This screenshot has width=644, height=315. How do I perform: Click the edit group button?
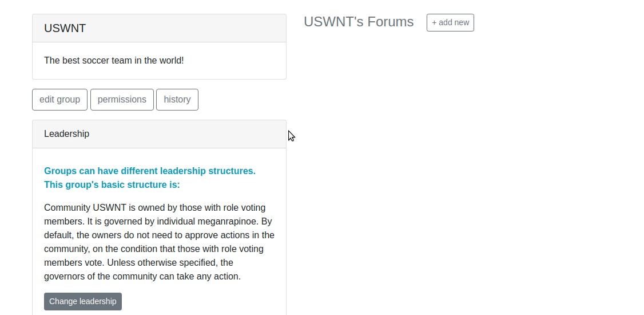pyautogui.click(x=59, y=100)
